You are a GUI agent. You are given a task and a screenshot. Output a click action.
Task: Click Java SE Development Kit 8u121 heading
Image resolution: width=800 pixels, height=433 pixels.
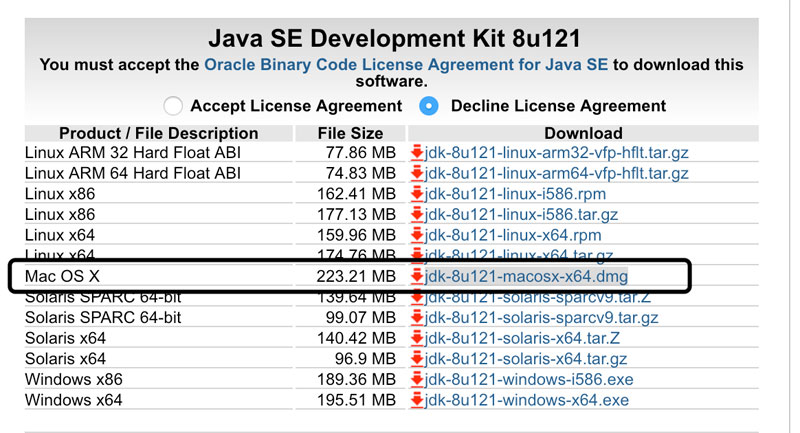click(394, 38)
